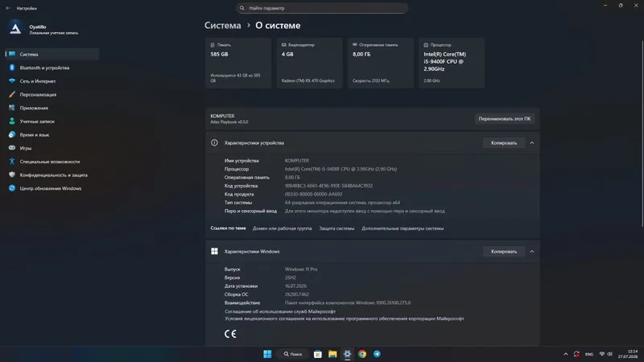Launch Google Chrome from the taskbar
This screenshot has width=644, height=362.
[361, 354]
